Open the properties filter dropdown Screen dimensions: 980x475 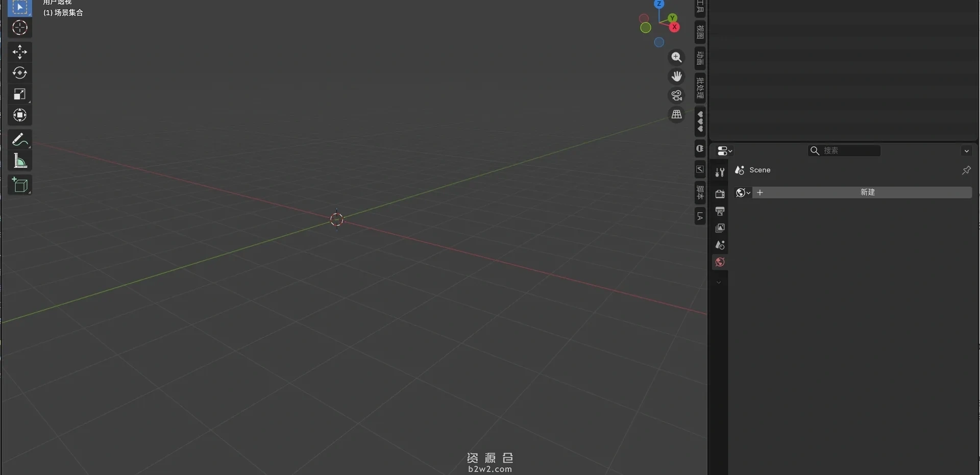[966, 151]
